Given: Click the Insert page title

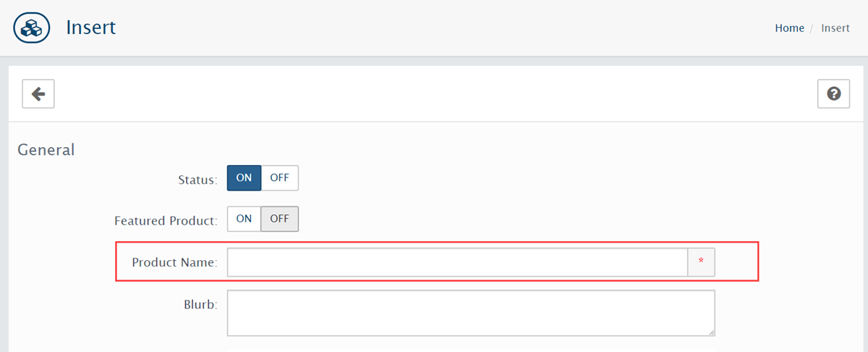Looking at the screenshot, I should click(x=91, y=28).
